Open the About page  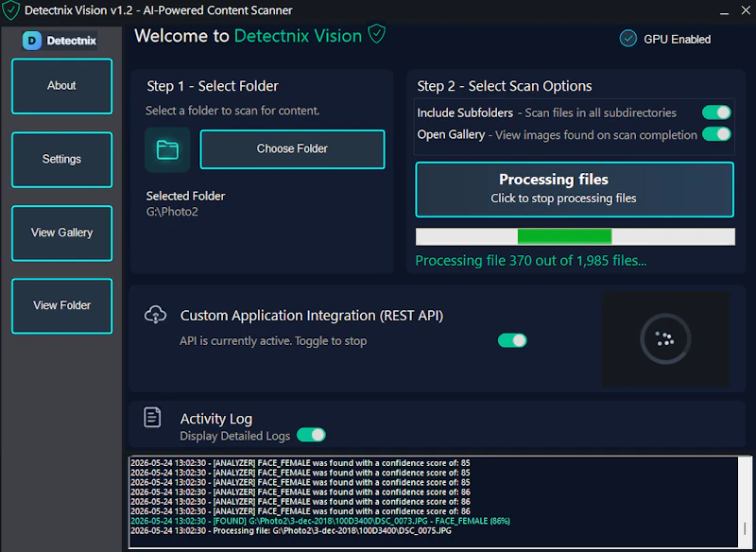pyautogui.click(x=61, y=86)
